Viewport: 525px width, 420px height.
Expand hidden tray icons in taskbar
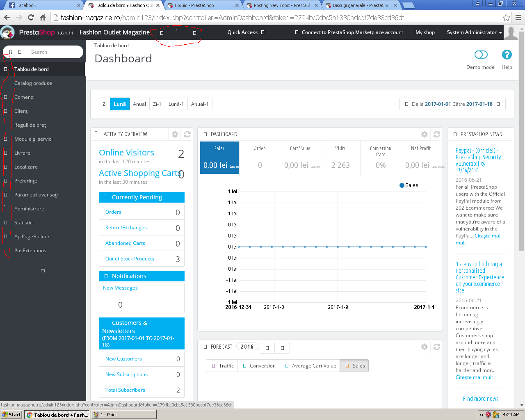tap(482, 415)
